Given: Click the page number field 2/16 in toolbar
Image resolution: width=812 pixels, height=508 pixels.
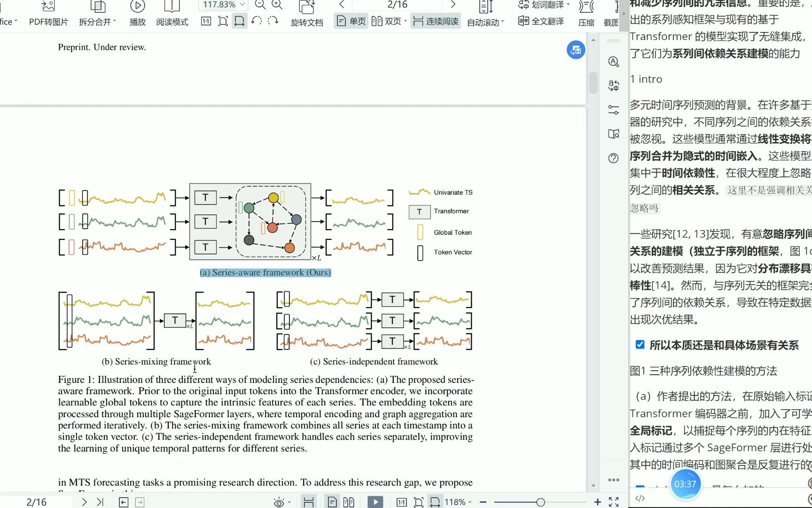Looking at the screenshot, I should 398,5.
